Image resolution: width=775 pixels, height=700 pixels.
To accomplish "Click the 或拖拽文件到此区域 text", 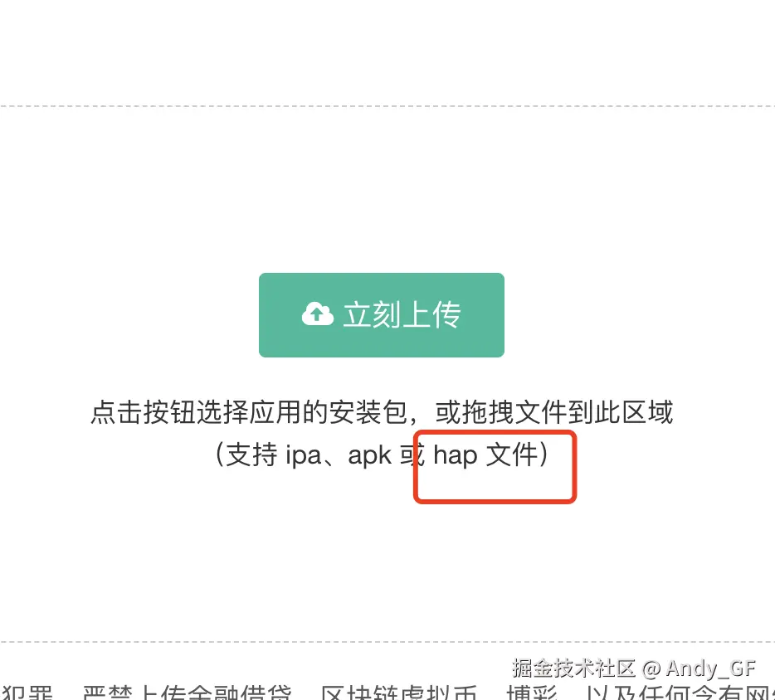I will 554,412.
